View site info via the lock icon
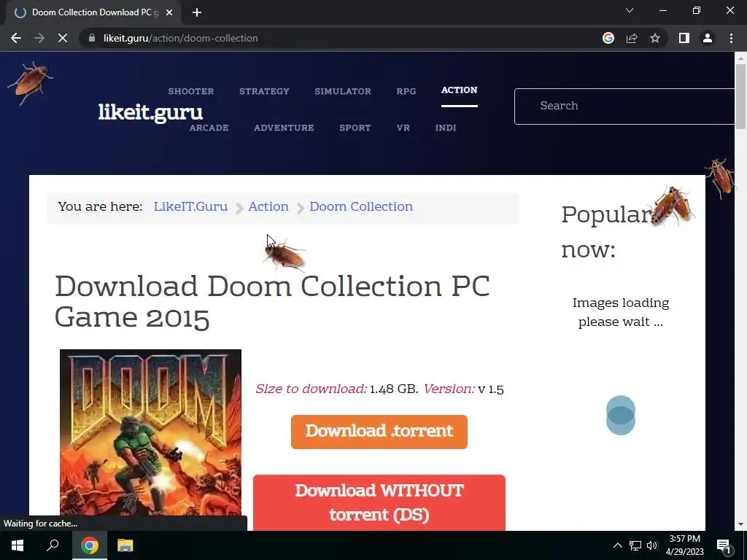747x560 pixels. 92,38
